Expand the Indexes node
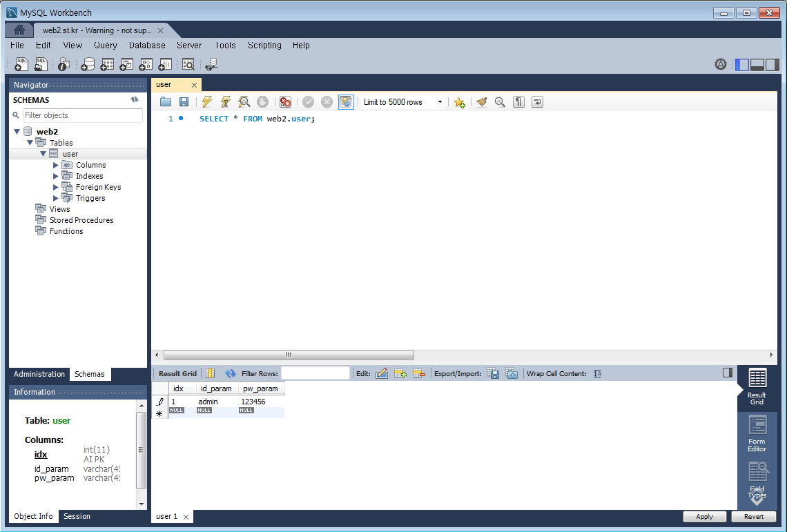 (56, 176)
